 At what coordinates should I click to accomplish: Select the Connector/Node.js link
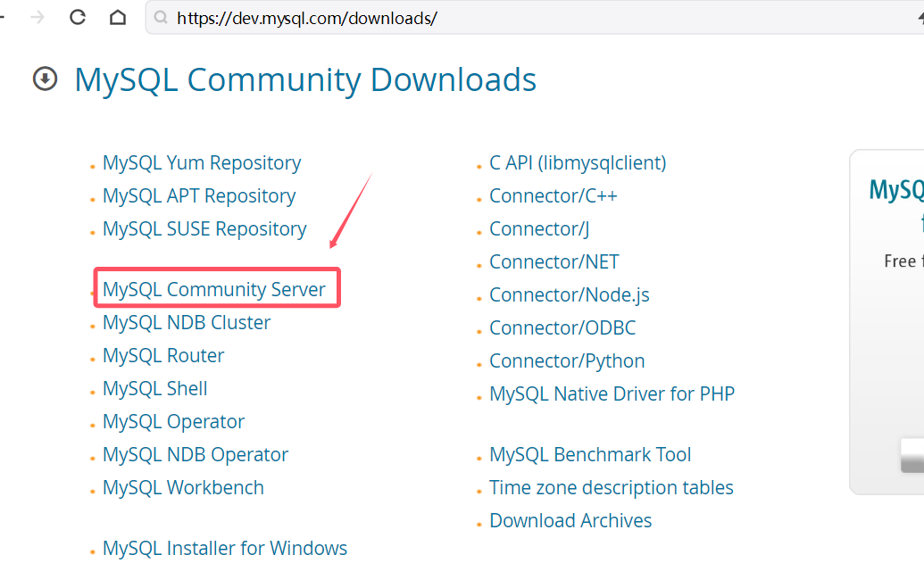570,294
